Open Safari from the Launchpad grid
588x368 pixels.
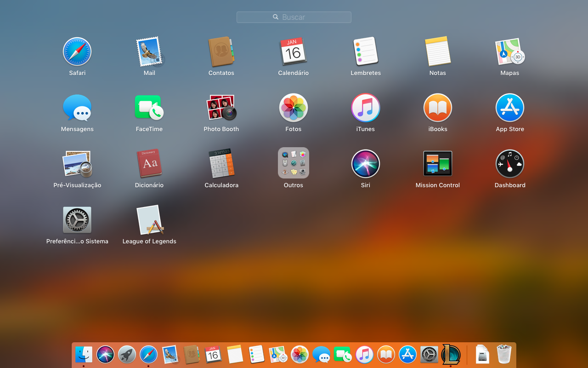click(x=77, y=52)
